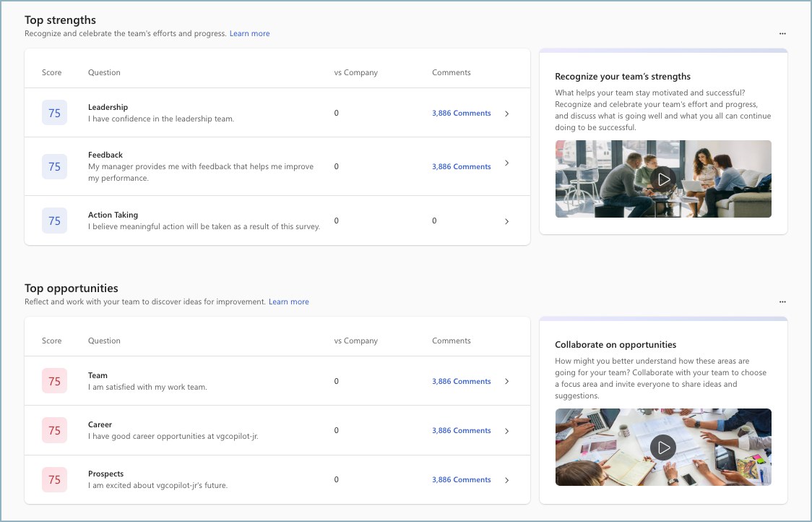Open Learn more under Top opportunities
The image size is (812, 522).
coord(288,301)
